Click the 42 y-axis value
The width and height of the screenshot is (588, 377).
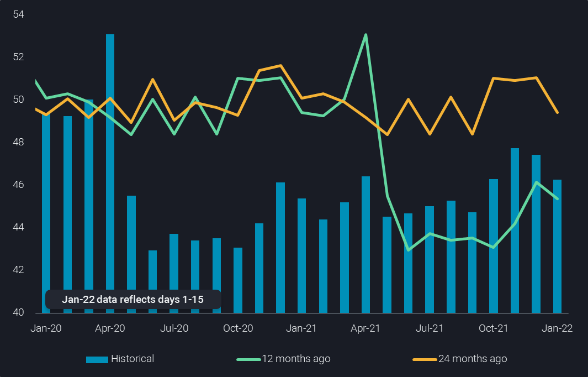tap(18, 270)
